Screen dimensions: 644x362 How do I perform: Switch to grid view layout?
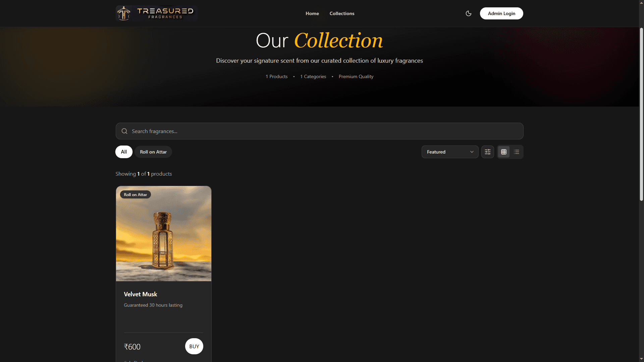coord(503,152)
